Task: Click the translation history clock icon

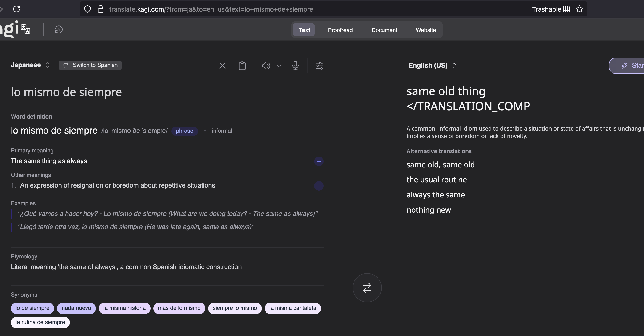Action: point(59,29)
